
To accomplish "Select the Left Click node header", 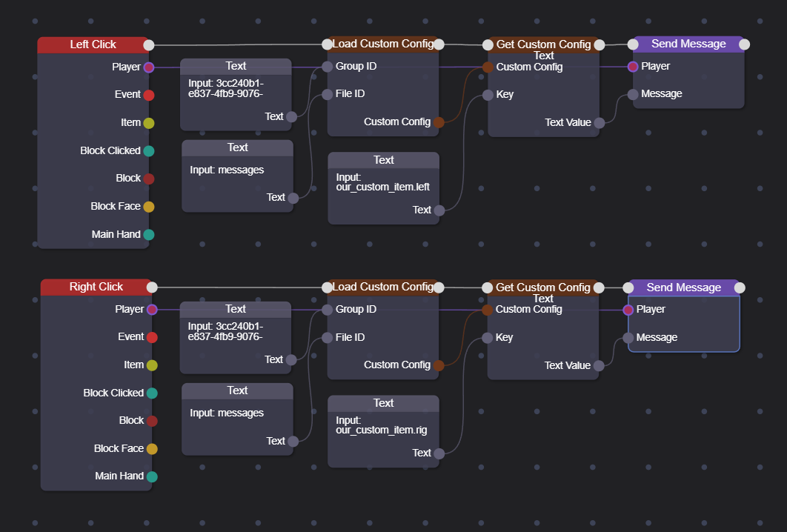I will [93, 44].
